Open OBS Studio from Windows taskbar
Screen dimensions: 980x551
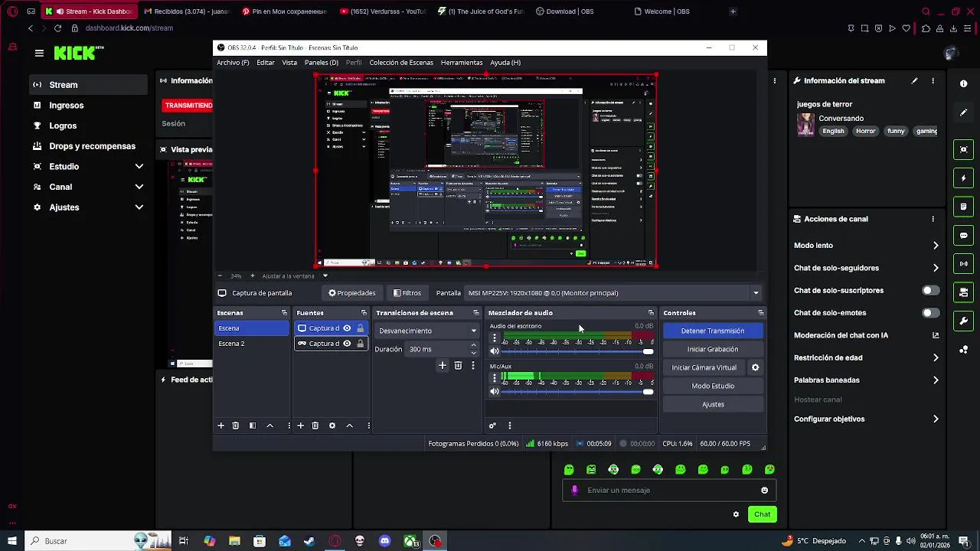click(x=436, y=541)
